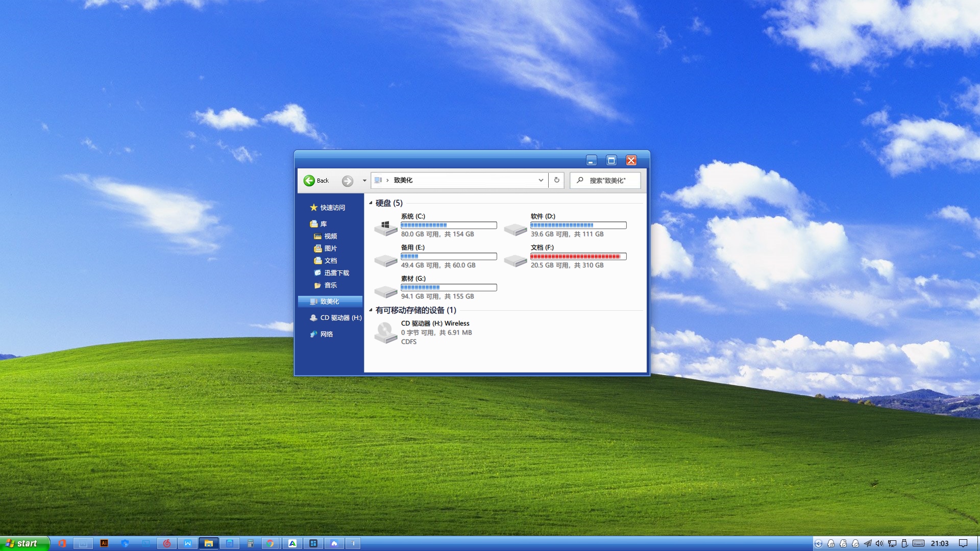This screenshot has width=980, height=551.
Task: Open the cloud house icon on taskbar
Action: 334,543
